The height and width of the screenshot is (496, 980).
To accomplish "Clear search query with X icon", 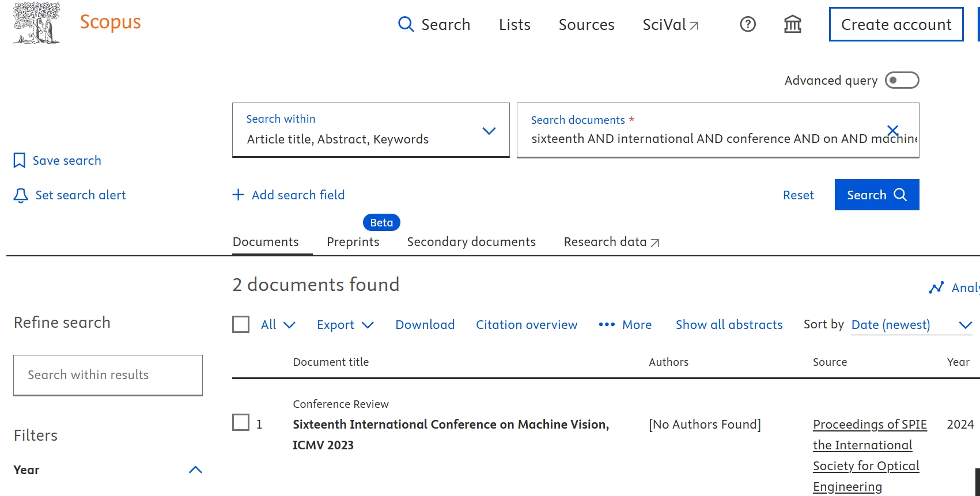I will point(892,131).
